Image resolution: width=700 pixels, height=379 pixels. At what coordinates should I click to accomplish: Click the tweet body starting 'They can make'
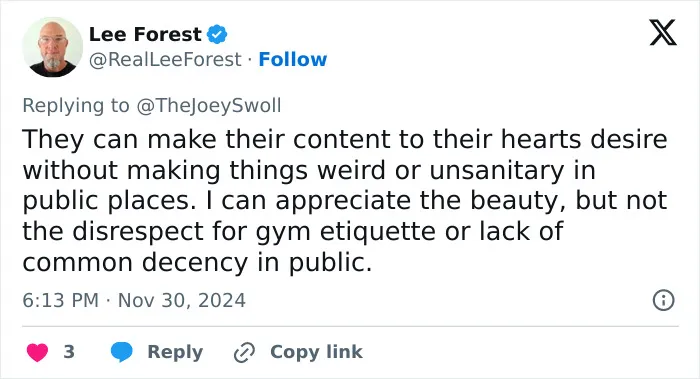[x=345, y=200]
